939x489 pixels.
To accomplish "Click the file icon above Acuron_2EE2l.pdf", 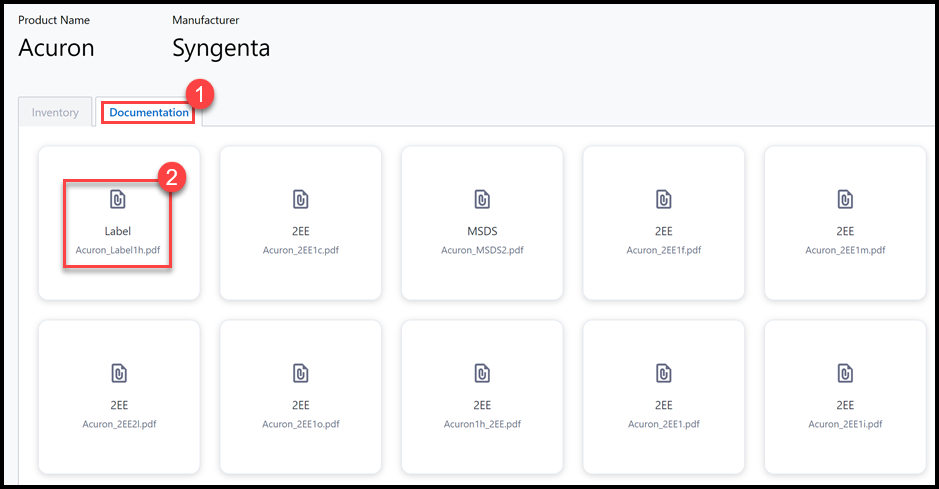I will 118,373.
